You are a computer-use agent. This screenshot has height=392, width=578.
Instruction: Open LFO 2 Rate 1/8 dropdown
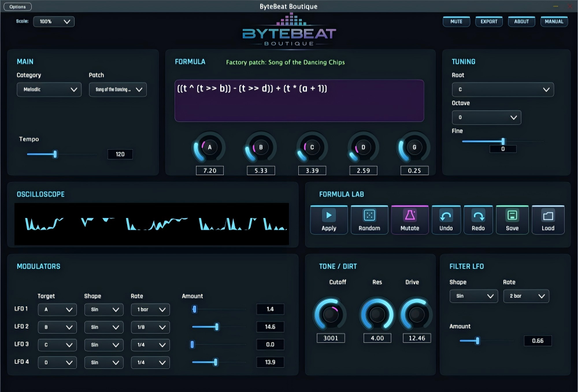[150, 327]
